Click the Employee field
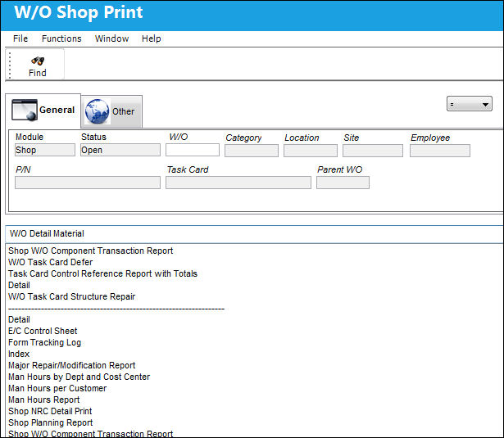 (440, 151)
